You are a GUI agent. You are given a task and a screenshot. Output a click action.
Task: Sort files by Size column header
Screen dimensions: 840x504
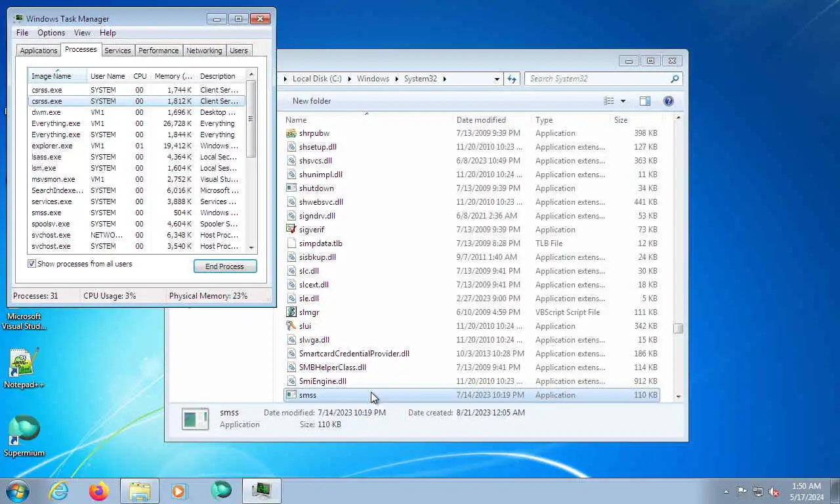coord(635,120)
